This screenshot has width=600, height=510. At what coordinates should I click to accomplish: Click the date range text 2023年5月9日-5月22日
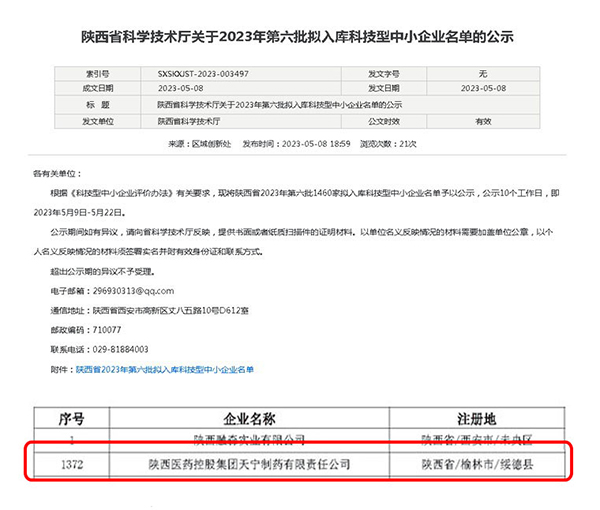(78, 213)
